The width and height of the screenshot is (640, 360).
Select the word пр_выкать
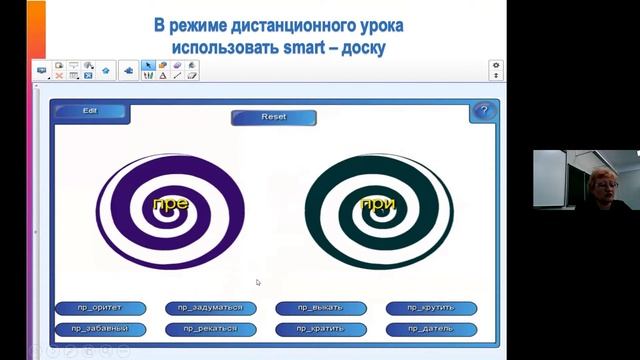pos(321,308)
